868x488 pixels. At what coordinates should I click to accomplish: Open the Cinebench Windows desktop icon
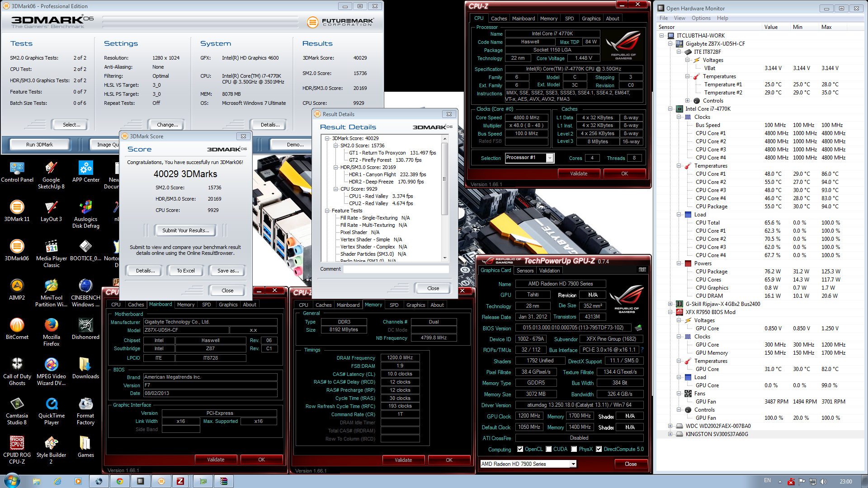pos(85,286)
